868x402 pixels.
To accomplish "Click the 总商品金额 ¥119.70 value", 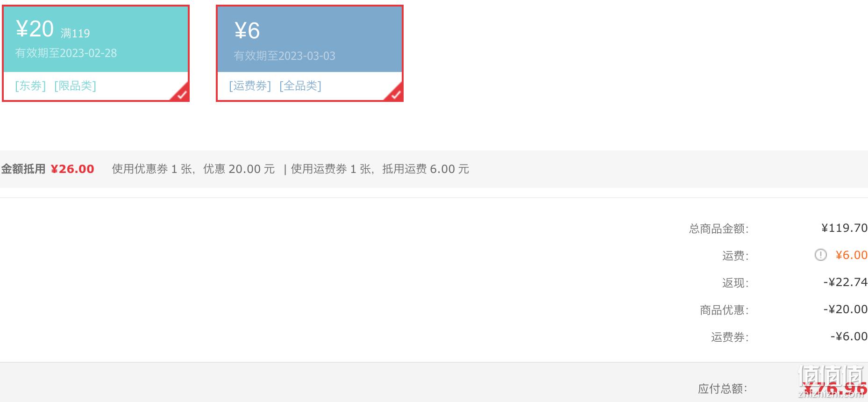I will click(844, 228).
